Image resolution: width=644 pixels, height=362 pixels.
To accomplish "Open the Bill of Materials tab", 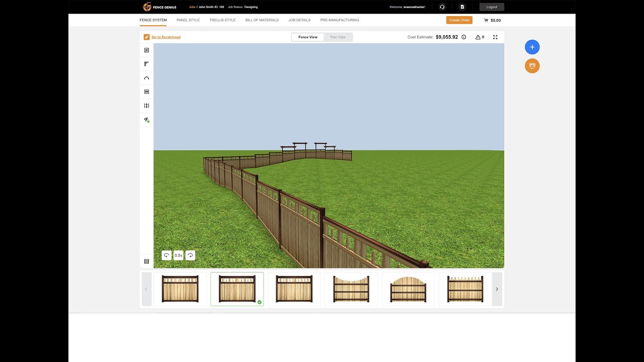I will (262, 20).
